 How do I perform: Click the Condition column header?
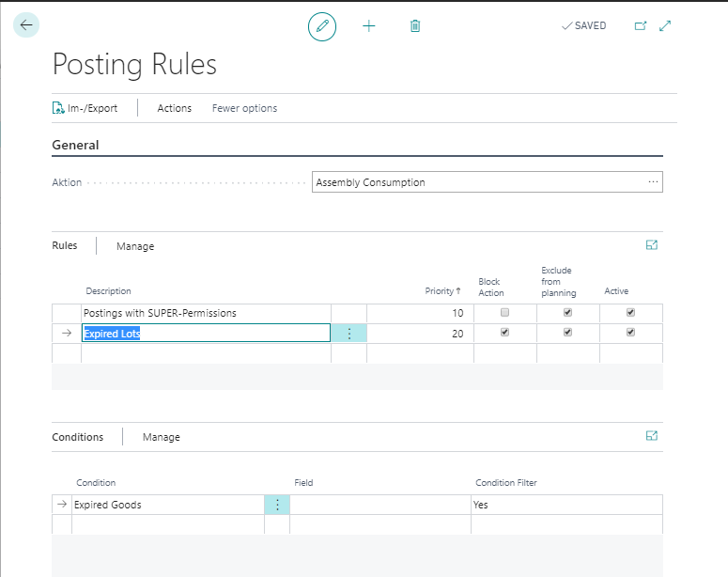click(96, 483)
